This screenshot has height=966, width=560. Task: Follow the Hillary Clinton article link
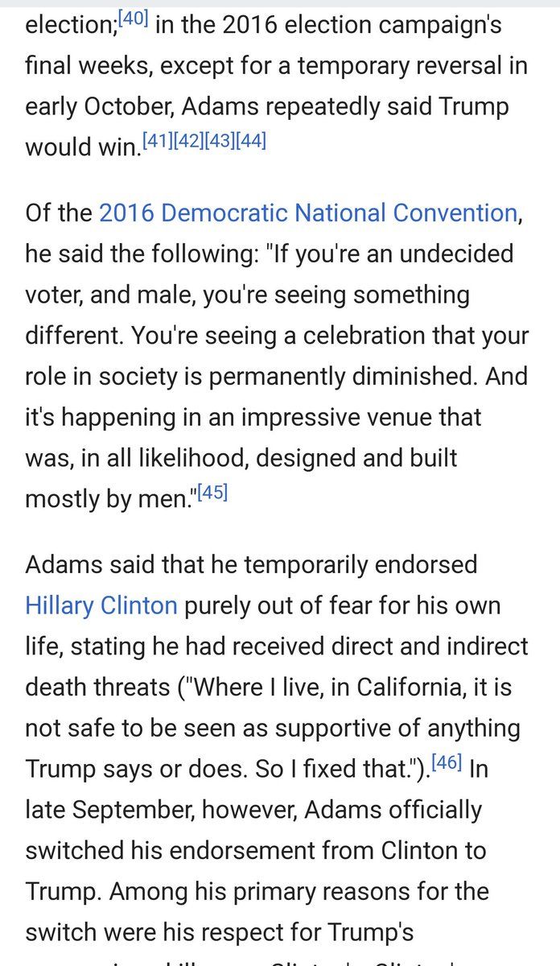(101, 605)
